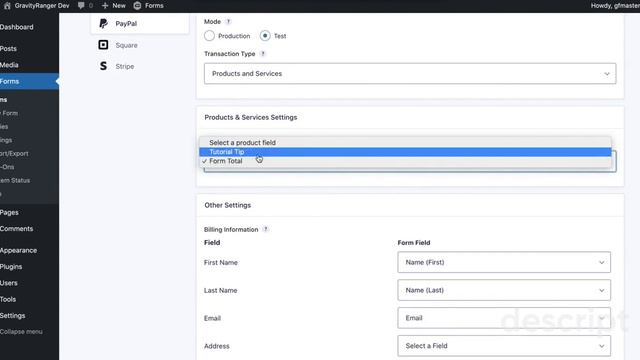Choose 'Select a product field' option

[405, 142]
